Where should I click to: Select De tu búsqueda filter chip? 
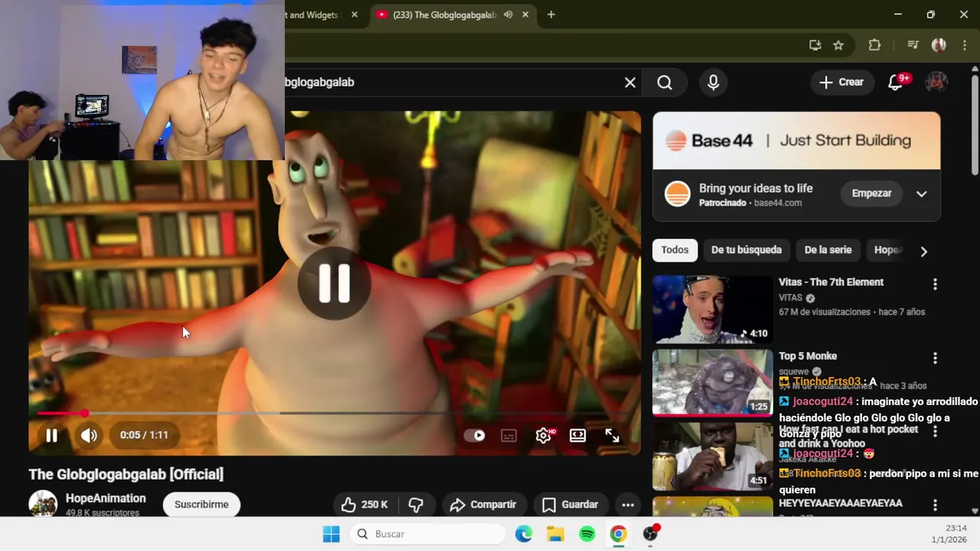(746, 250)
